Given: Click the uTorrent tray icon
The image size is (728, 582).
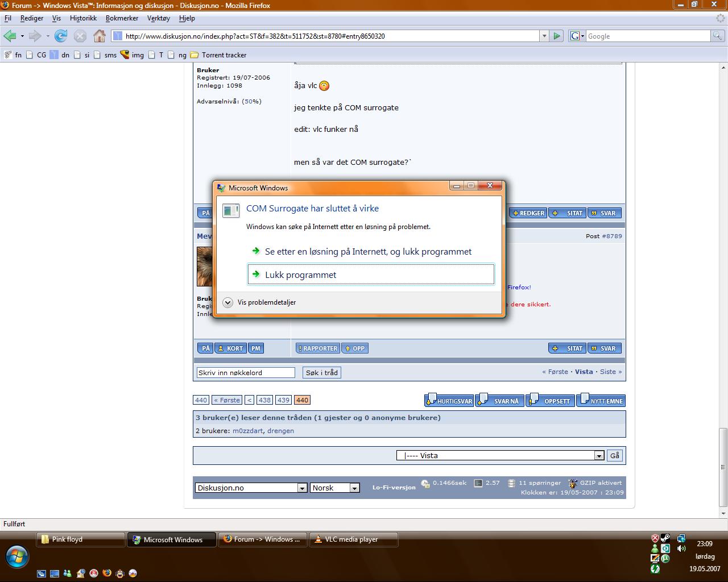Looking at the screenshot, I should point(665,559).
